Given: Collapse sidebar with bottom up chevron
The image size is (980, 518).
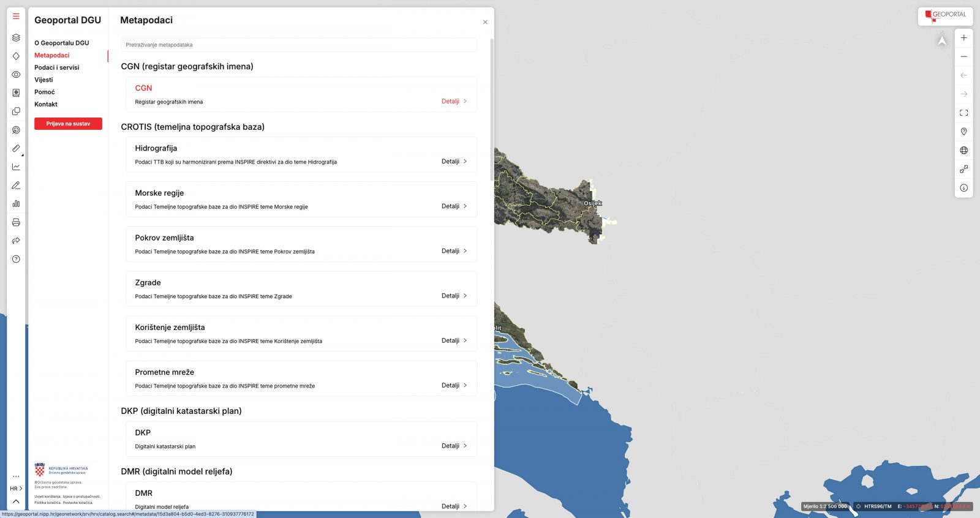Looking at the screenshot, I should tap(16, 501).
